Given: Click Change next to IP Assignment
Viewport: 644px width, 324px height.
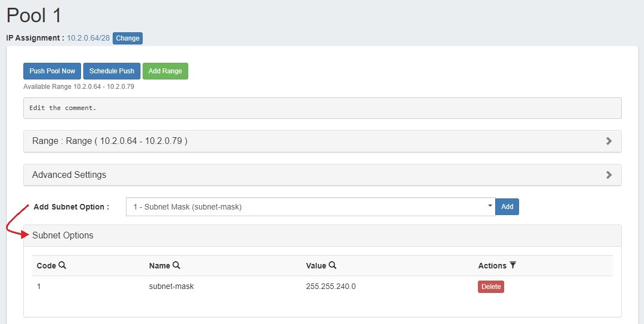Looking at the screenshot, I should pos(128,38).
